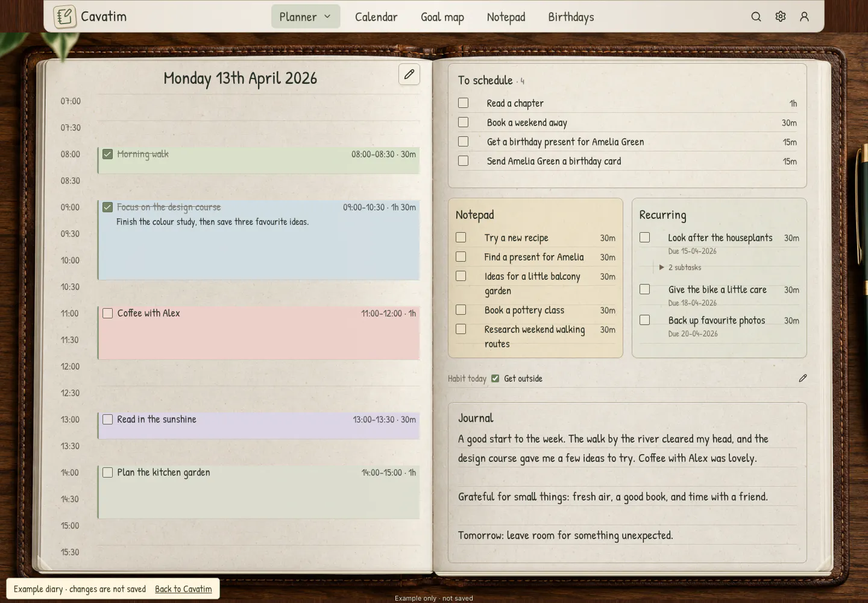Click the Notepad panel heading
This screenshot has width=868, height=603.
(x=474, y=215)
